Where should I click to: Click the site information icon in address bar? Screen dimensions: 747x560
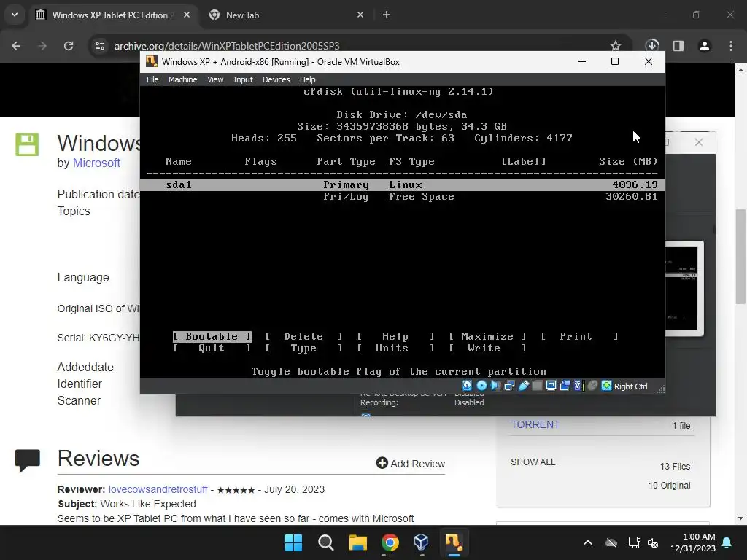99,46
